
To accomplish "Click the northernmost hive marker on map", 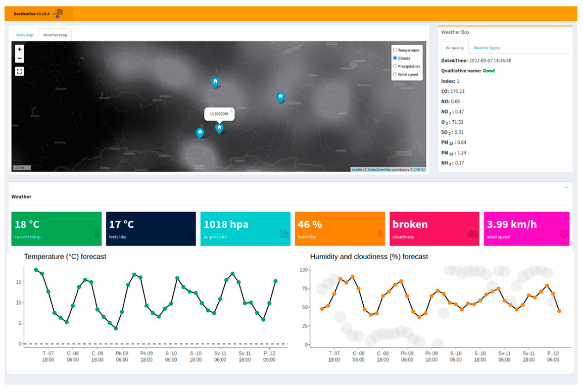I will 215,82.
